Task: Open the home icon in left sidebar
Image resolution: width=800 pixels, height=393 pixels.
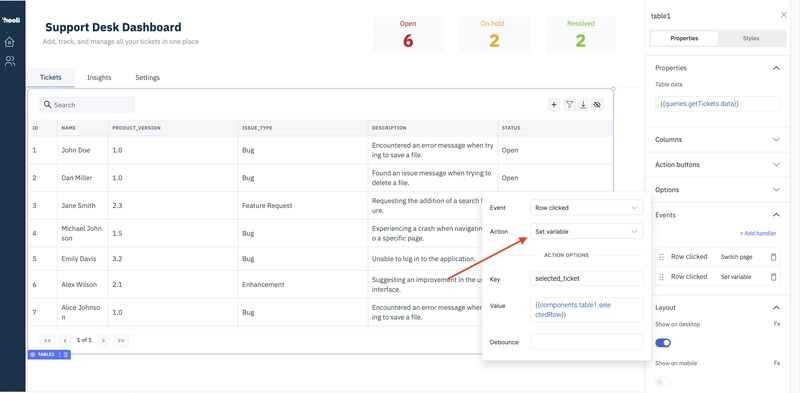Action: click(9, 42)
